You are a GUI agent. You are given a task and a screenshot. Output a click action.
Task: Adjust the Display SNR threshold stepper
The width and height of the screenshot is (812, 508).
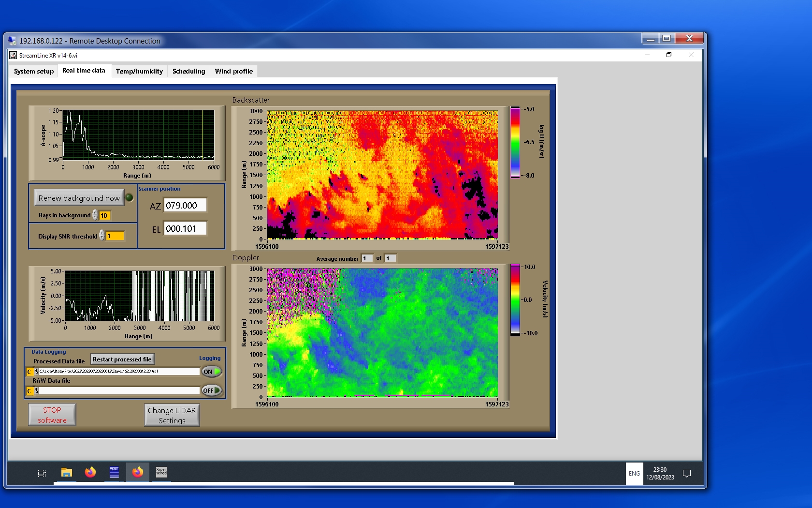[x=102, y=236]
